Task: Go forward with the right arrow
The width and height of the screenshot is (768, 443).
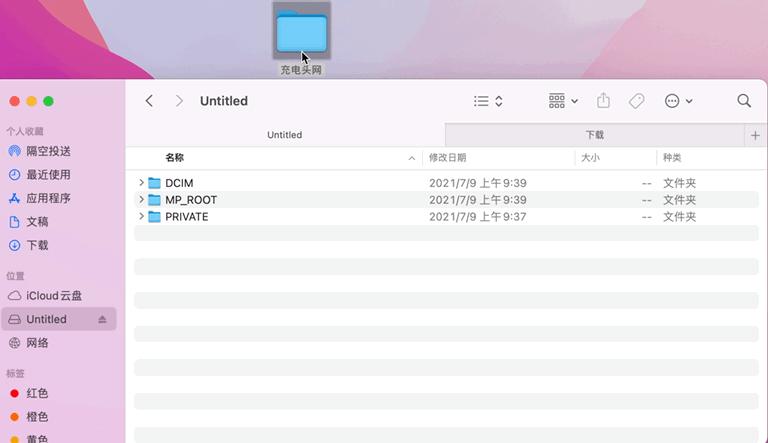Action: click(179, 101)
